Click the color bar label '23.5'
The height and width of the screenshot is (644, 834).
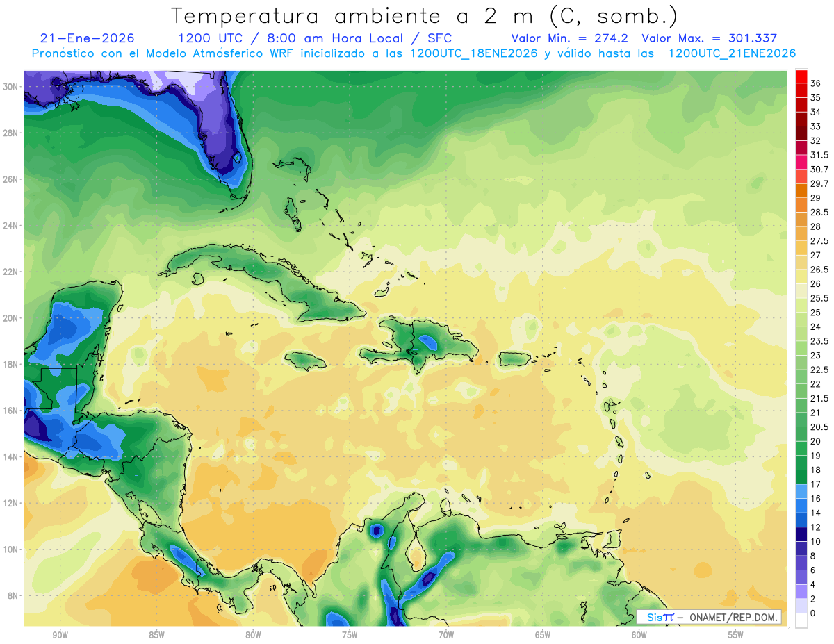click(819, 341)
